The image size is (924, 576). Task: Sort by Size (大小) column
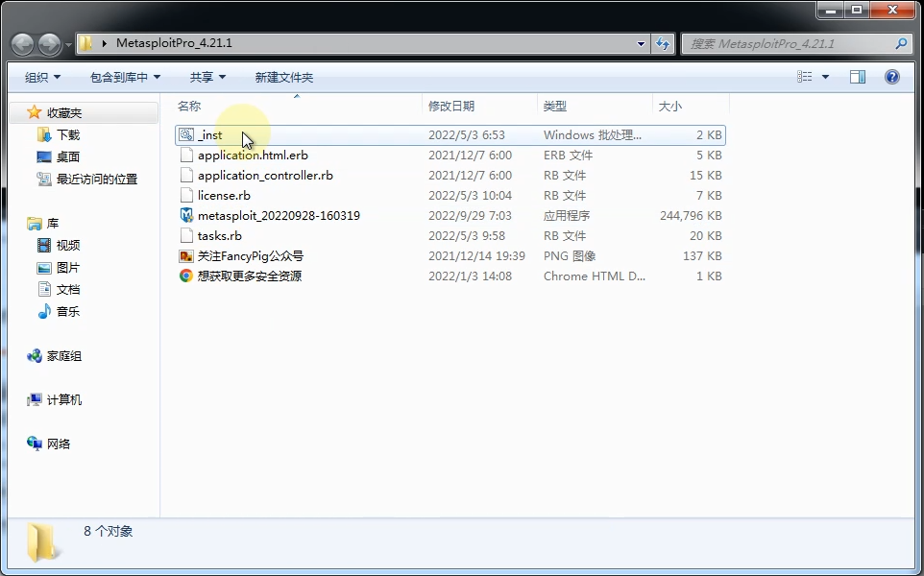click(670, 106)
